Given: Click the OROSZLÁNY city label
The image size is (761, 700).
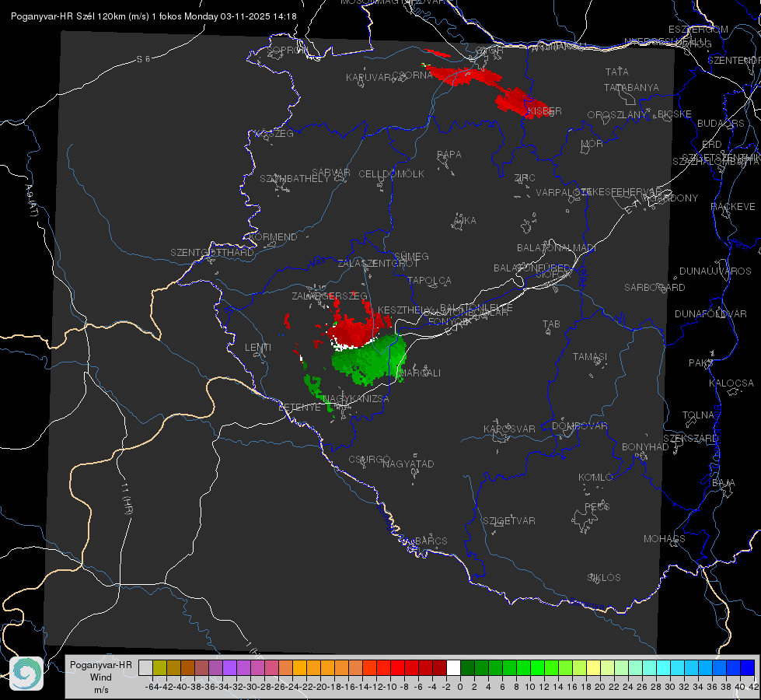Looking at the screenshot, I should (x=617, y=115).
